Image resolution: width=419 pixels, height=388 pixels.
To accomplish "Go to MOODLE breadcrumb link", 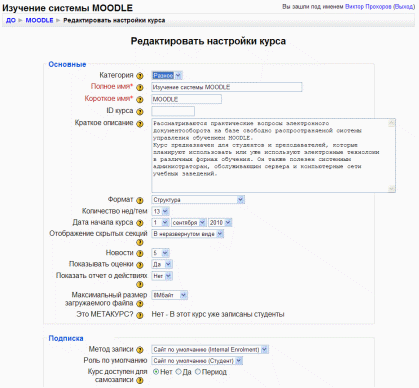I will (x=39, y=20).
